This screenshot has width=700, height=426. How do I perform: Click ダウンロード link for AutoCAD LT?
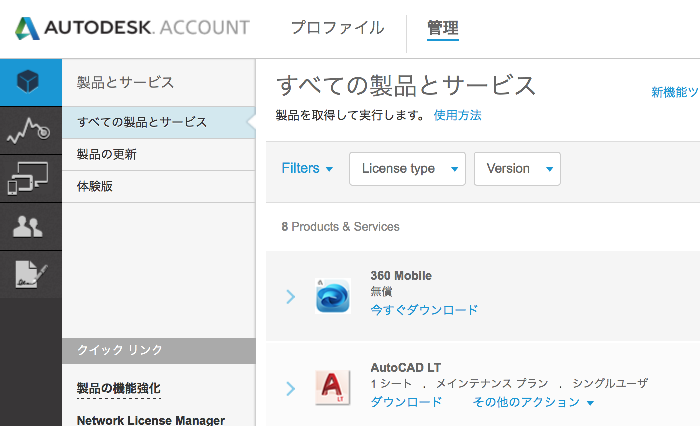(406, 402)
